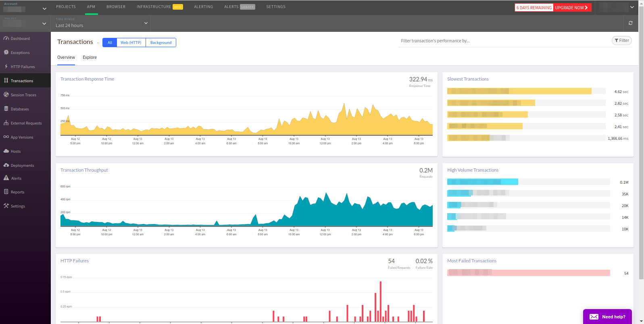Image resolution: width=644 pixels, height=324 pixels.
Task: Click the 0.02 % failure rate value
Action: click(x=424, y=261)
